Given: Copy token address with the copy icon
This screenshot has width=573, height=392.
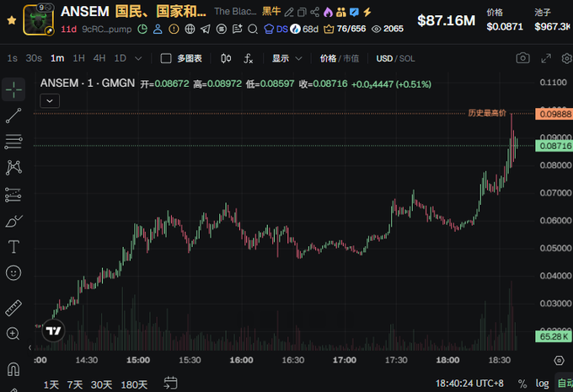Looking at the screenshot, I should click(x=302, y=13).
